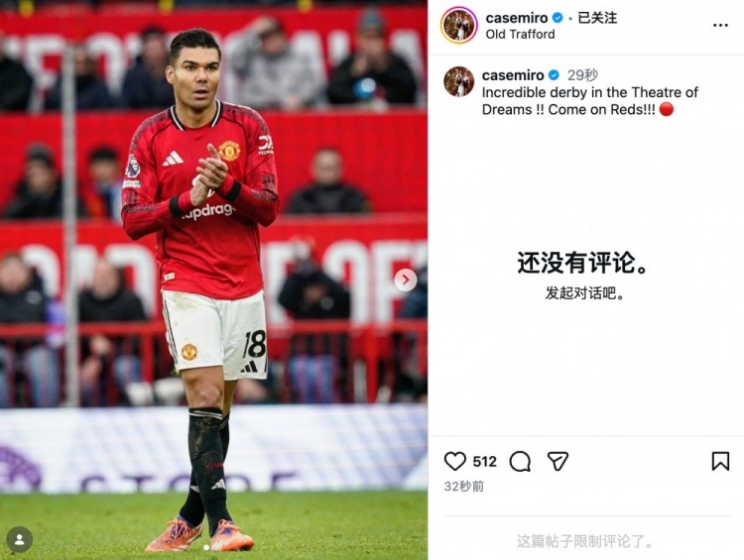Like the post with the heart icon
Screen dimensions: 744x560
click(x=454, y=461)
